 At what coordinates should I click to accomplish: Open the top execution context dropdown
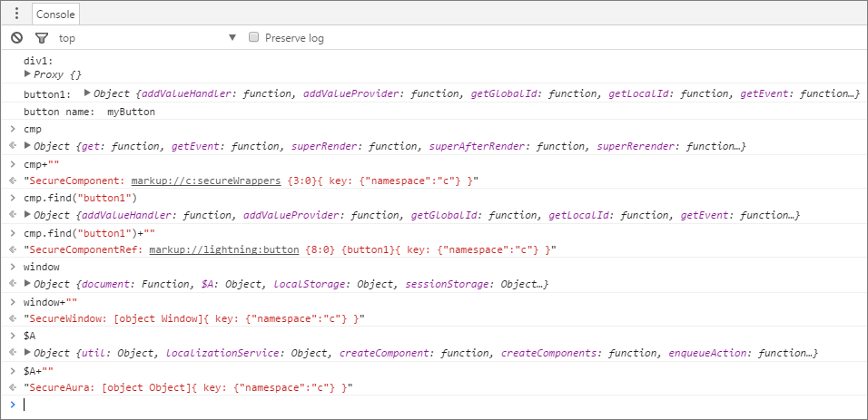click(x=147, y=37)
